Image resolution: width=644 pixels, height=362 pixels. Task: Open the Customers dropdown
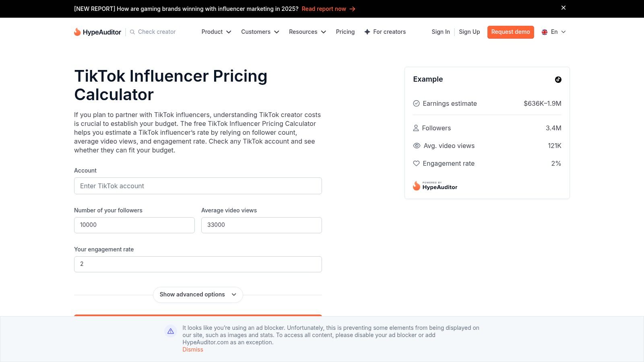pyautogui.click(x=260, y=32)
